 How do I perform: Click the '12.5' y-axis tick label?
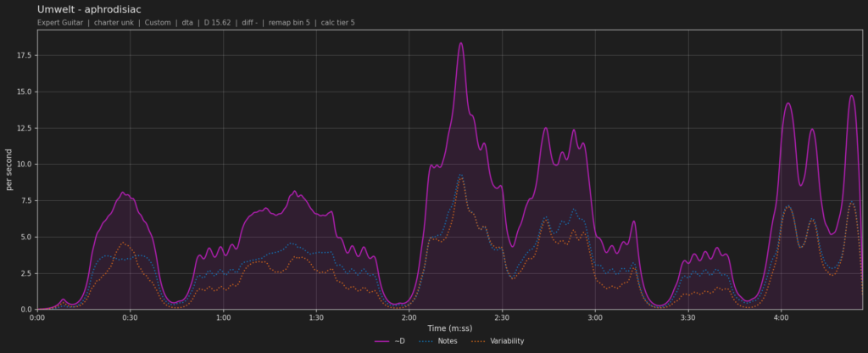[x=25, y=128]
